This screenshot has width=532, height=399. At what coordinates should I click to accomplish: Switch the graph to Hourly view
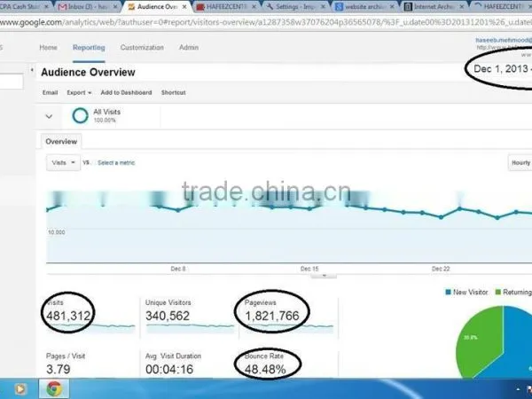coord(520,163)
